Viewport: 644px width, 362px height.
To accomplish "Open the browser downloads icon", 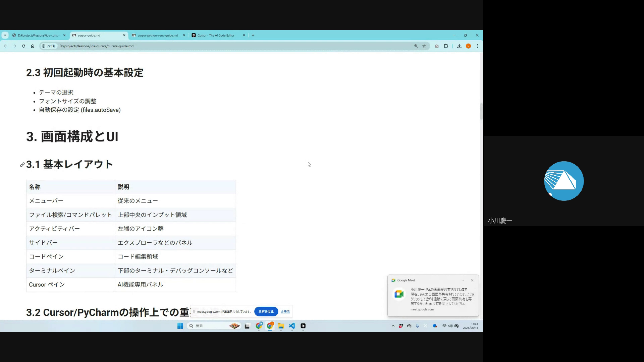I will [x=459, y=46].
